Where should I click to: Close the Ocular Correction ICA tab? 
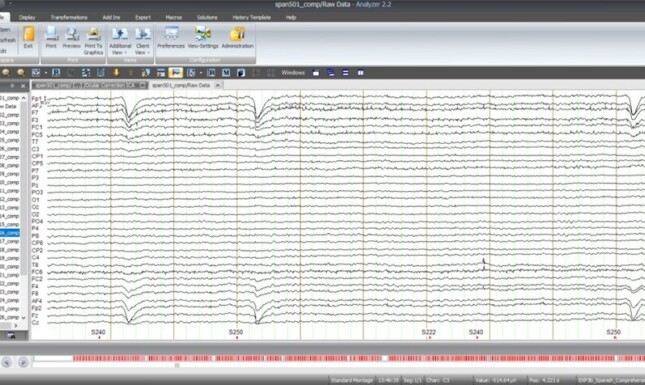142,85
